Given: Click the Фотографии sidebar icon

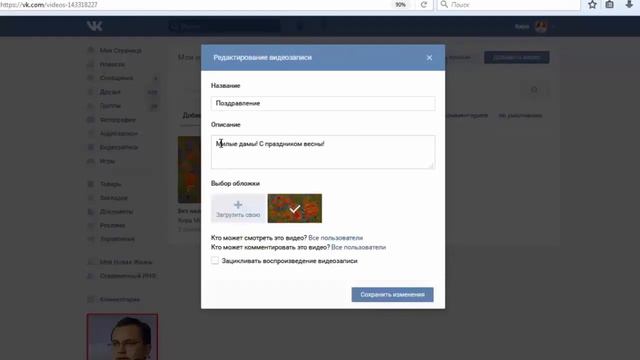Looking at the screenshot, I should pyautogui.click(x=91, y=120).
